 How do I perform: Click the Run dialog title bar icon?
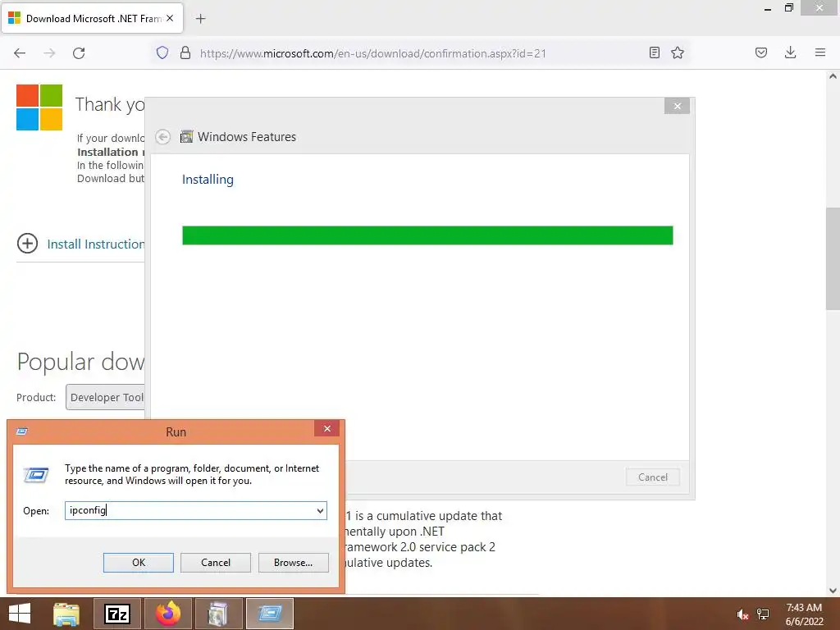(x=22, y=431)
